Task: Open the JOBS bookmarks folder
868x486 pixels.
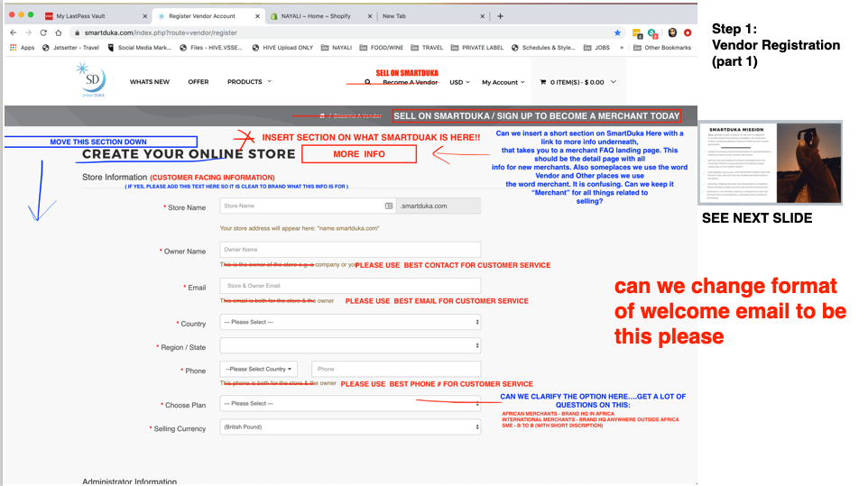Action: [x=596, y=48]
